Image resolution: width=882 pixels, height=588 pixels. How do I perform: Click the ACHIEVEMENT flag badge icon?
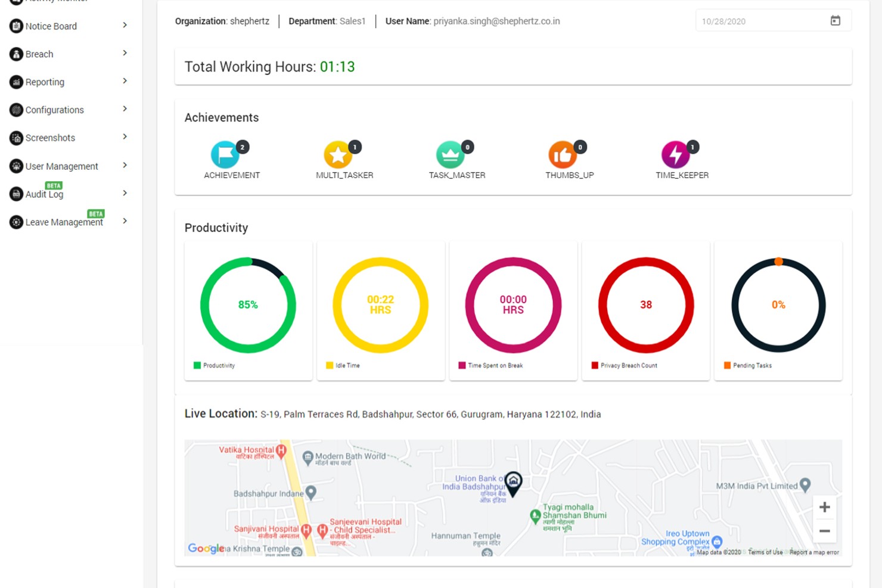[225, 155]
